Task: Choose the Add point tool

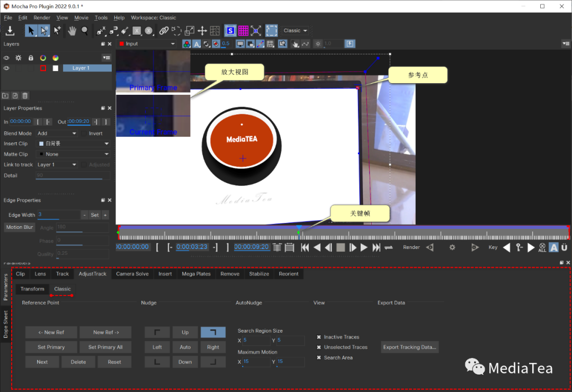Action: click(x=57, y=31)
